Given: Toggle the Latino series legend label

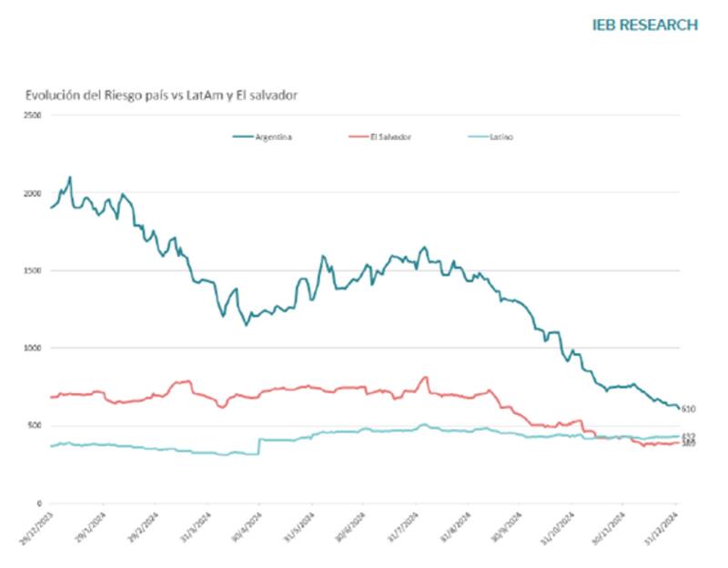Looking at the screenshot, I should (501, 137).
